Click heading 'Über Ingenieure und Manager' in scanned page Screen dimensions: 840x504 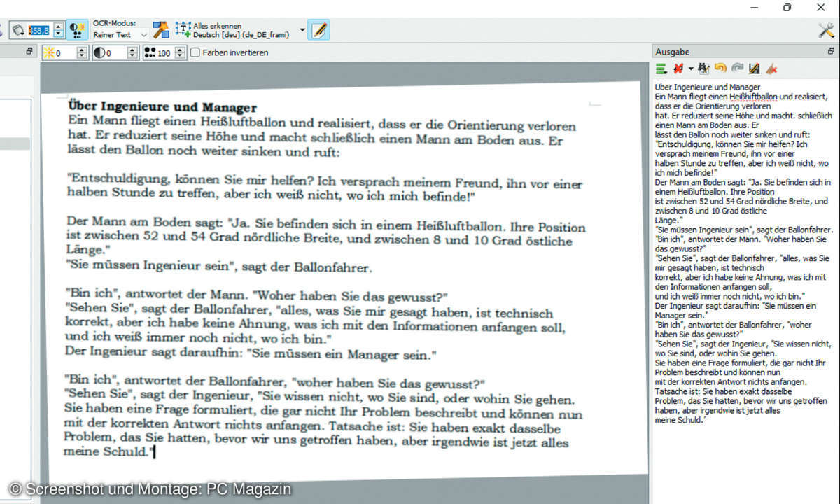[x=162, y=107]
